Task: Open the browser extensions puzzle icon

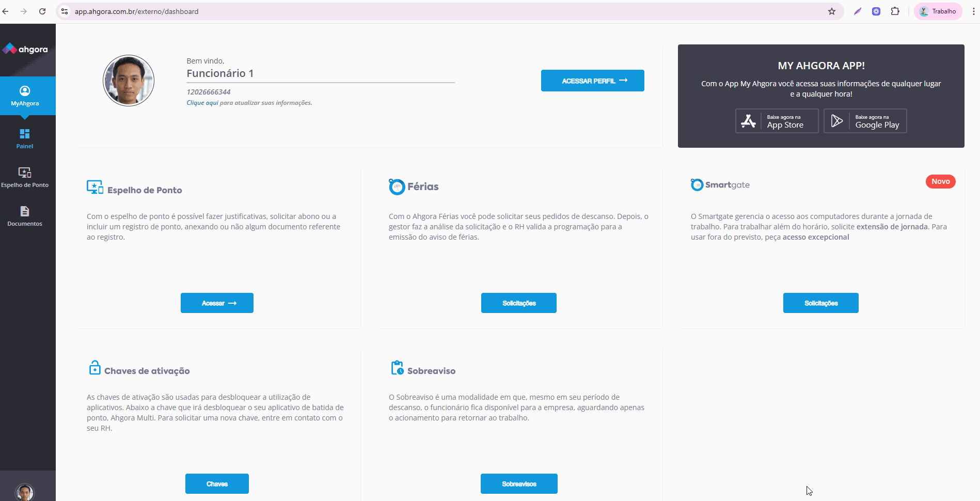Action: [x=895, y=11]
